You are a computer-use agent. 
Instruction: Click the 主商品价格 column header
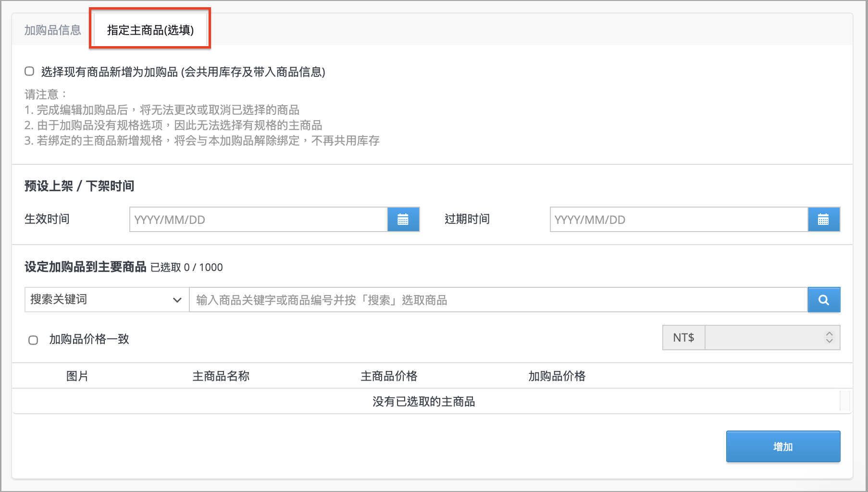389,376
